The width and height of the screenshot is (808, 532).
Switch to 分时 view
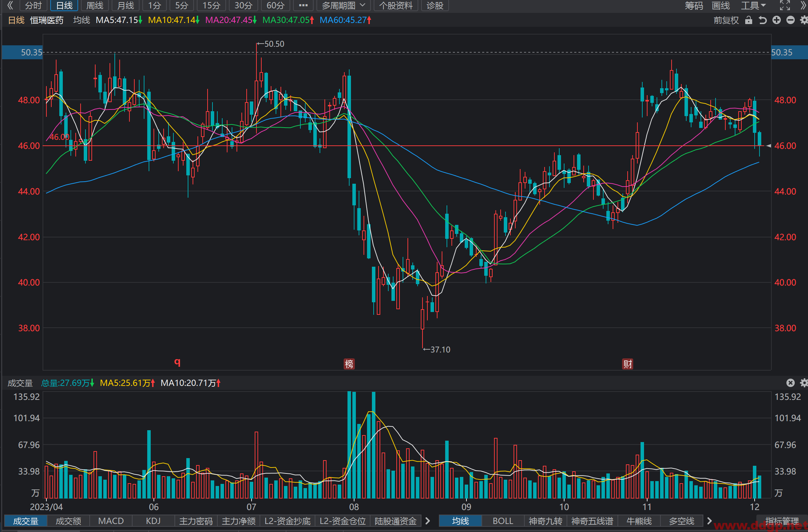(33, 5)
